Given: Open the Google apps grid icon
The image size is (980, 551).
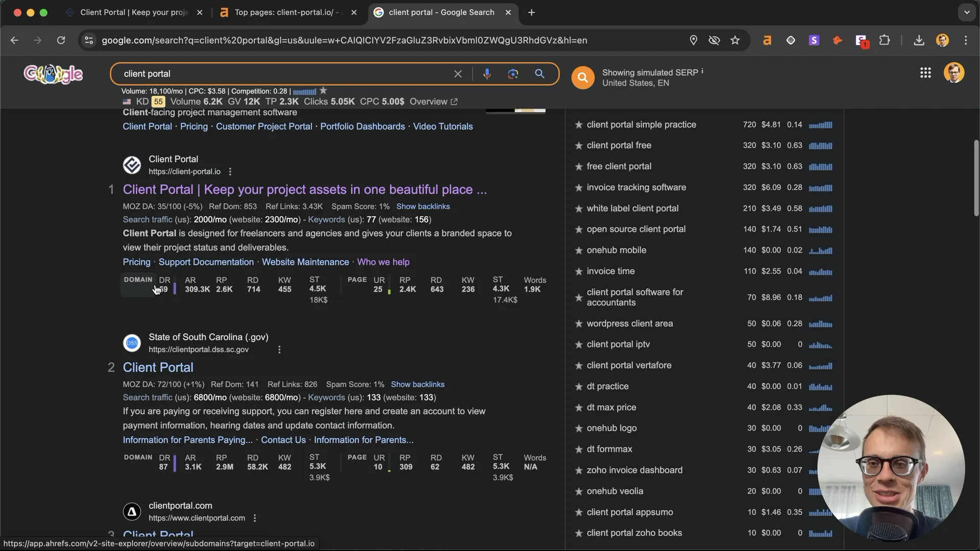Looking at the screenshot, I should (925, 73).
